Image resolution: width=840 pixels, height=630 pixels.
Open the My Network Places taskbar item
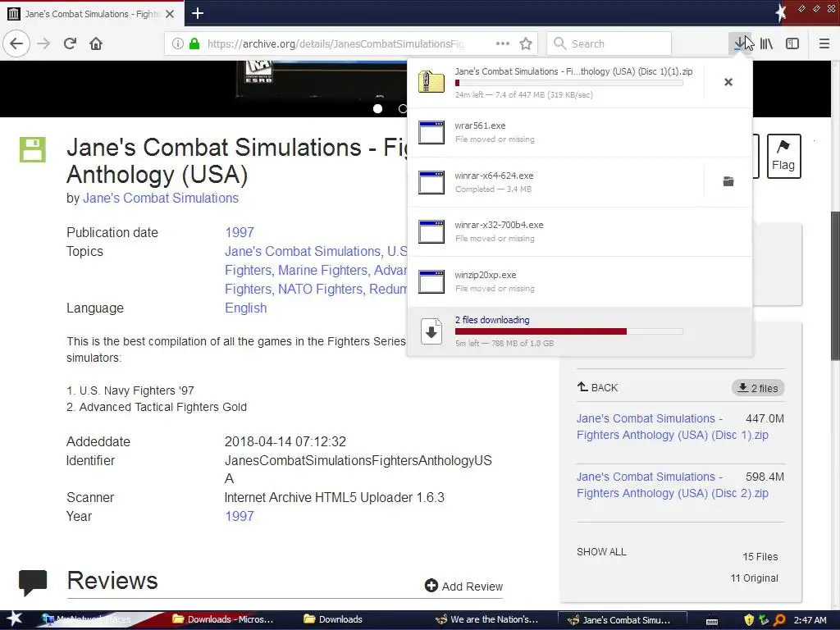pos(87,619)
